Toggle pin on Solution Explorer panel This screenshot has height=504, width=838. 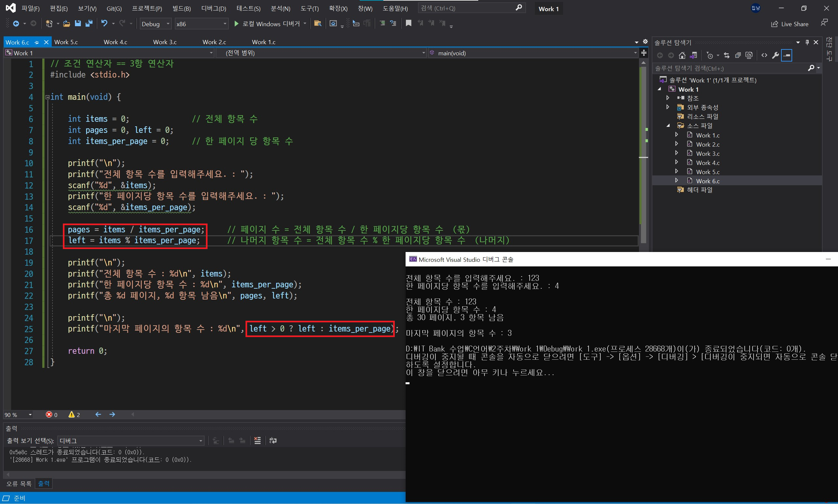coord(807,42)
